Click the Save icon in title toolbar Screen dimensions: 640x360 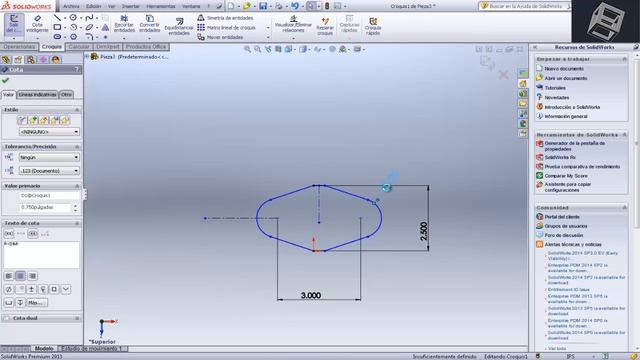click(263, 6)
